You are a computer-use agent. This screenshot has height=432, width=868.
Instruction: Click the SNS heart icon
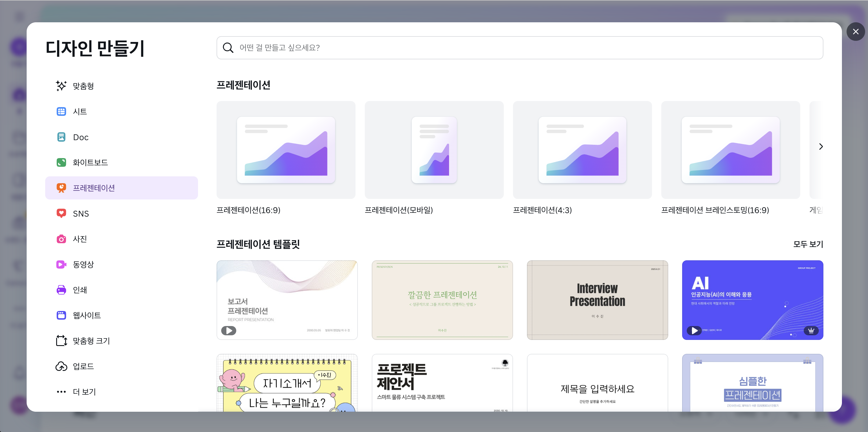click(61, 213)
